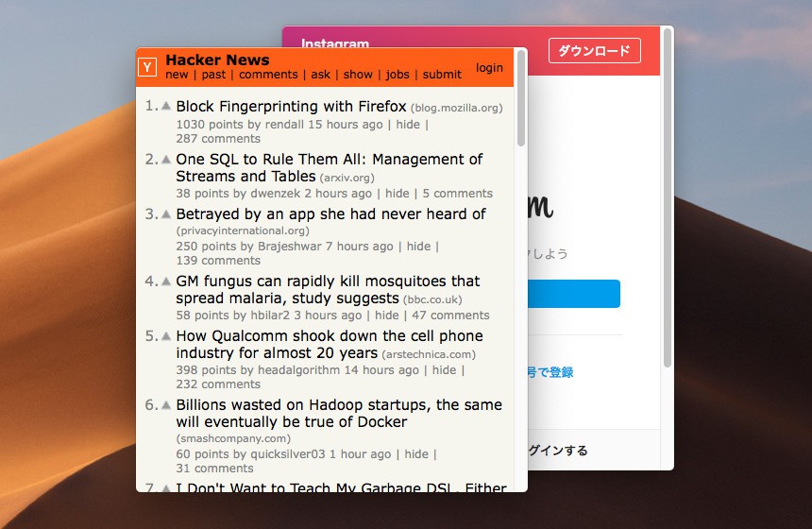Hide the One SQL story
This screenshot has width=812, height=529.
pos(398,194)
